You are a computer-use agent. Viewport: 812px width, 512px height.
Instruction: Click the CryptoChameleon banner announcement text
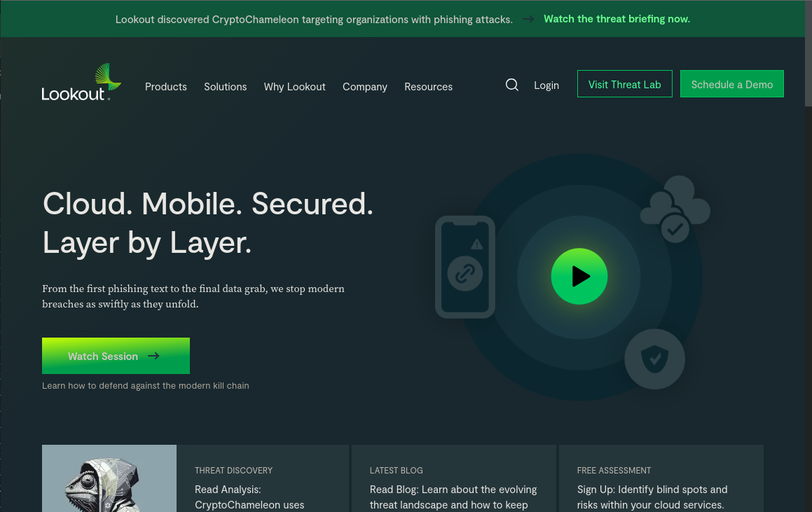pos(314,20)
